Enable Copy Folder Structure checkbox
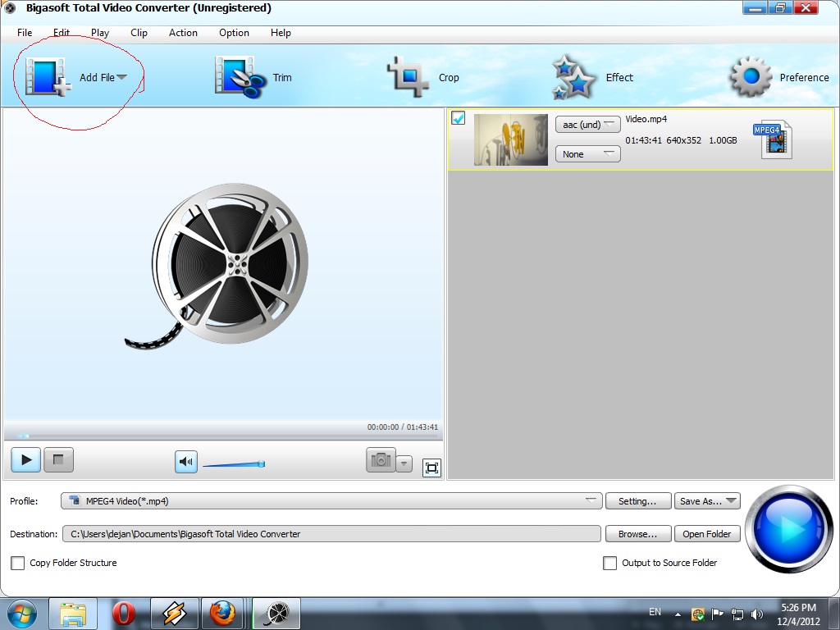Image resolution: width=840 pixels, height=630 pixels. pos(18,563)
